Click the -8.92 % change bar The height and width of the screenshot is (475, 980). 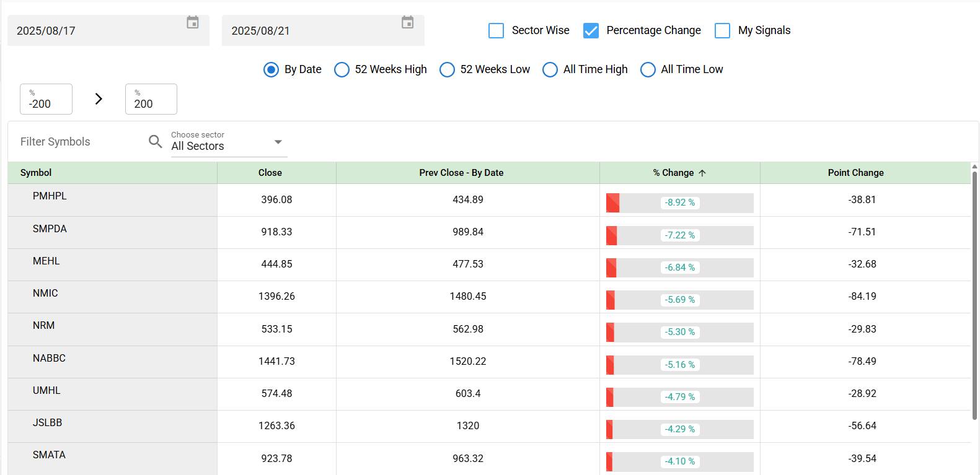tap(680, 203)
